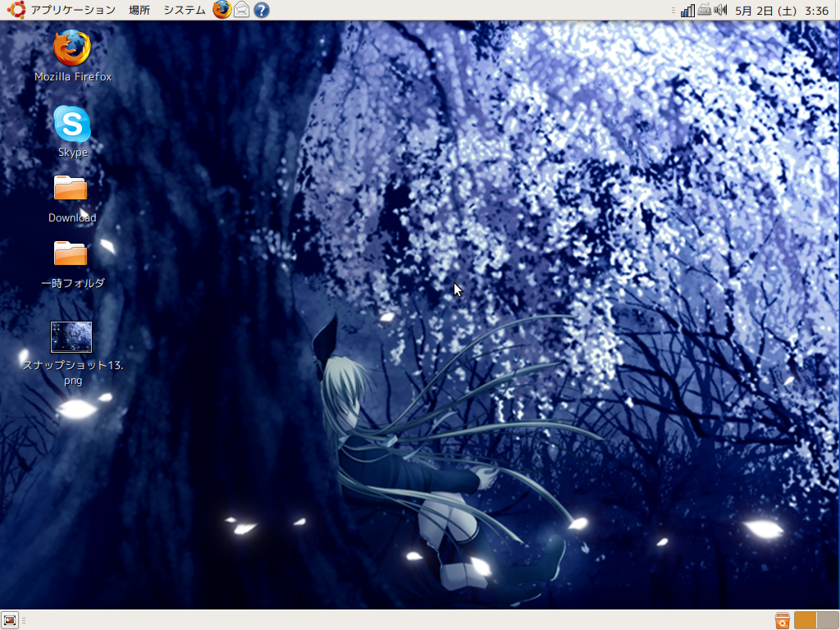Screen dimensions: 840x630
Task: Switch to the first orange workspace
Action: pyautogui.click(x=806, y=620)
